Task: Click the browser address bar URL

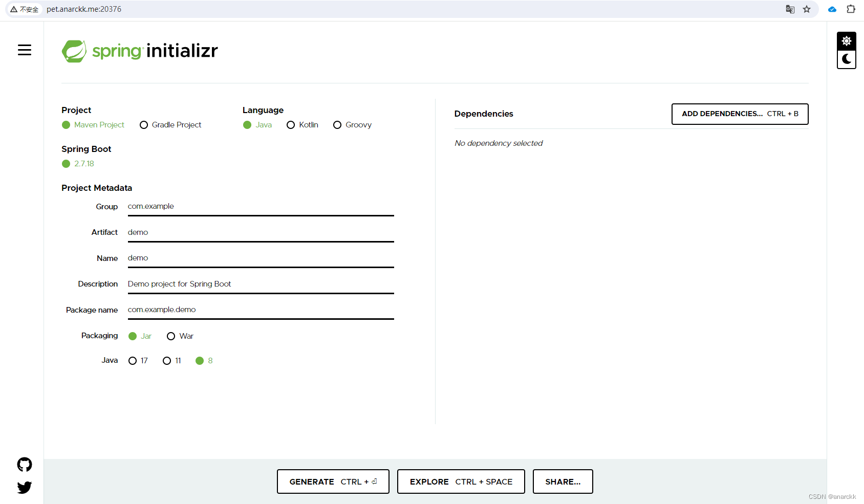Action: (84, 9)
